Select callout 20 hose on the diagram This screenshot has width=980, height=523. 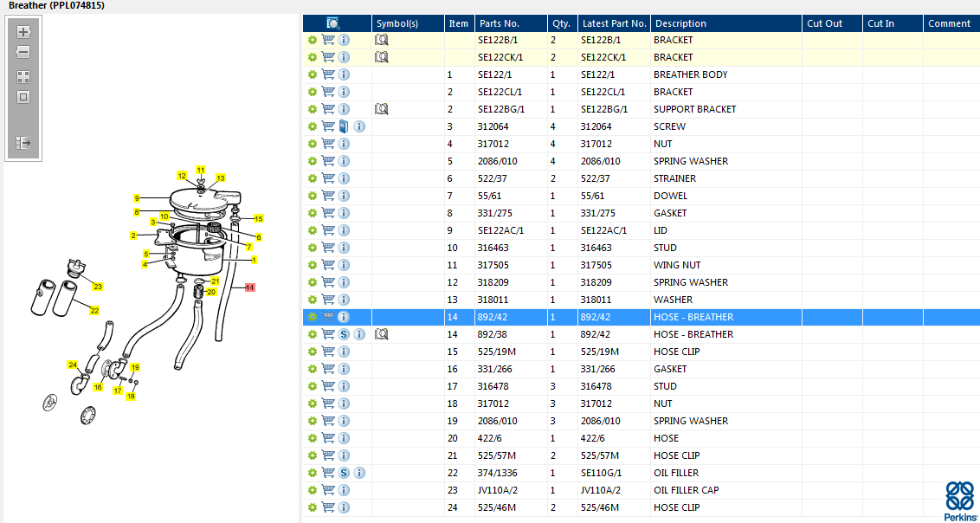point(211,292)
